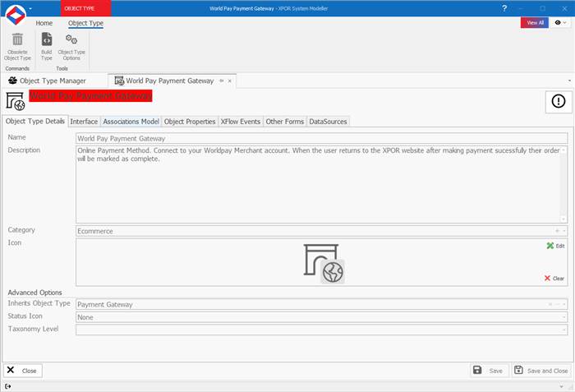
Task: Run the Build Type tool
Action: 47,47
